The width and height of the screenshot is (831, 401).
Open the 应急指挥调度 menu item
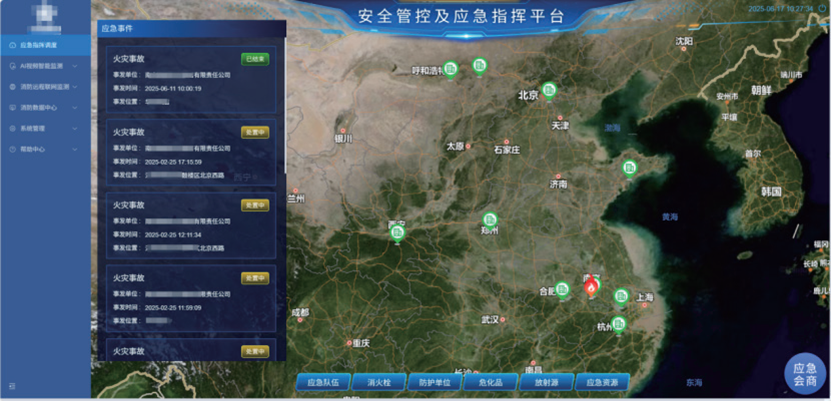point(44,45)
